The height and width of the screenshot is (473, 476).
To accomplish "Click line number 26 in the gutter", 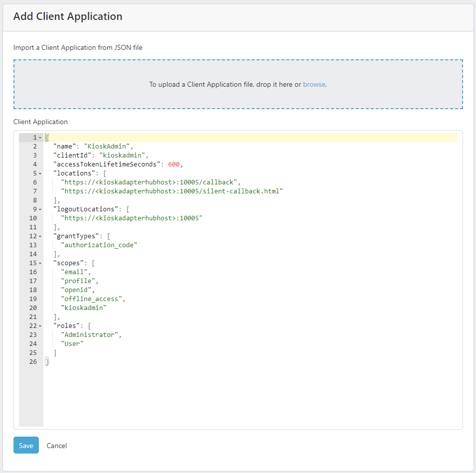I will pos(33,362).
